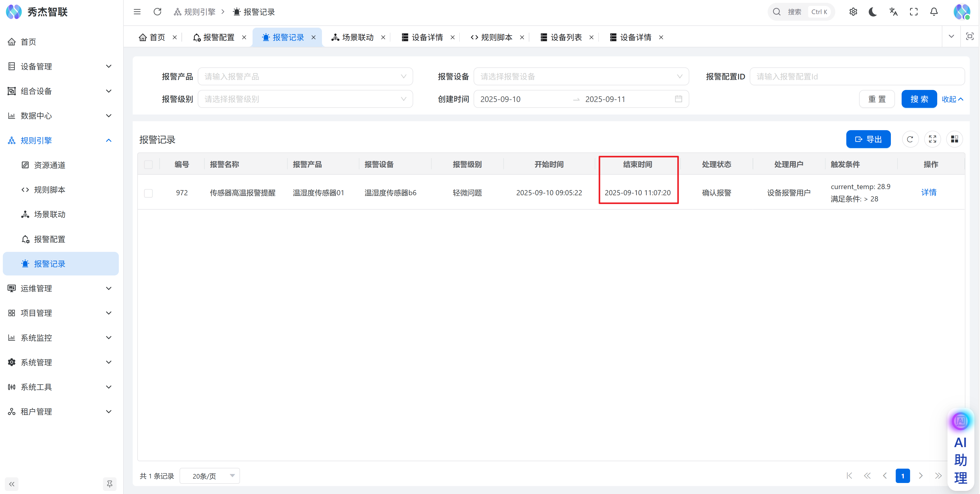The height and width of the screenshot is (494, 980).
Task: Open settings gear in top bar
Action: [x=853, y=12]
